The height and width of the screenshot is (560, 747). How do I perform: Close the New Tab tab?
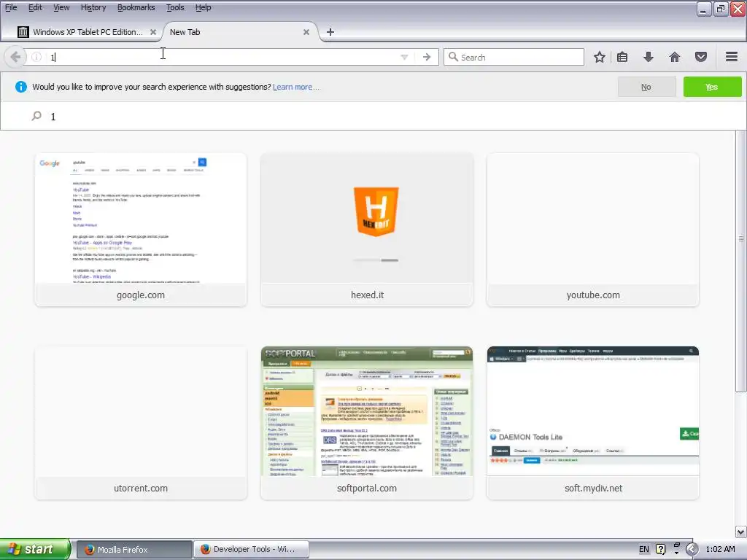point(306,32)
